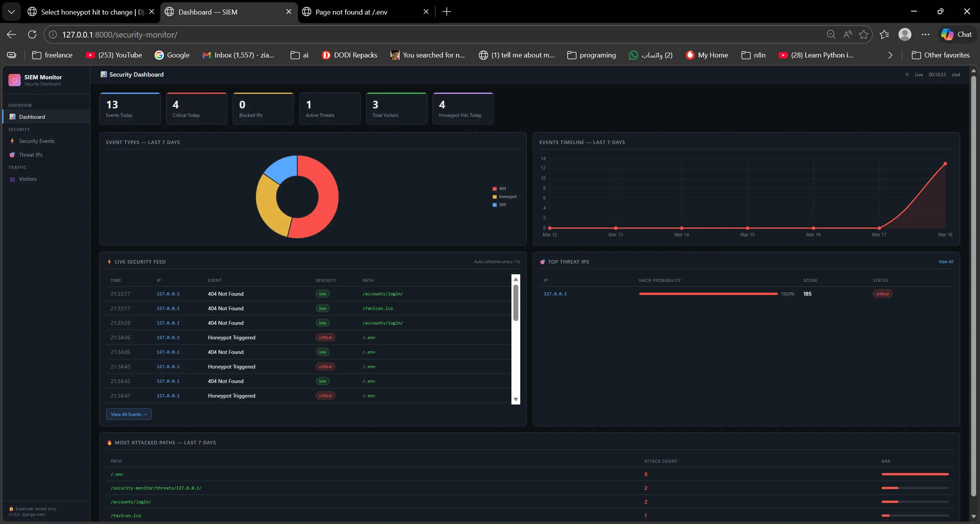The height and width of the screenshot is (524, 980).
Task: Click the site information icon in address bar
Action: [x=53, y=34]
